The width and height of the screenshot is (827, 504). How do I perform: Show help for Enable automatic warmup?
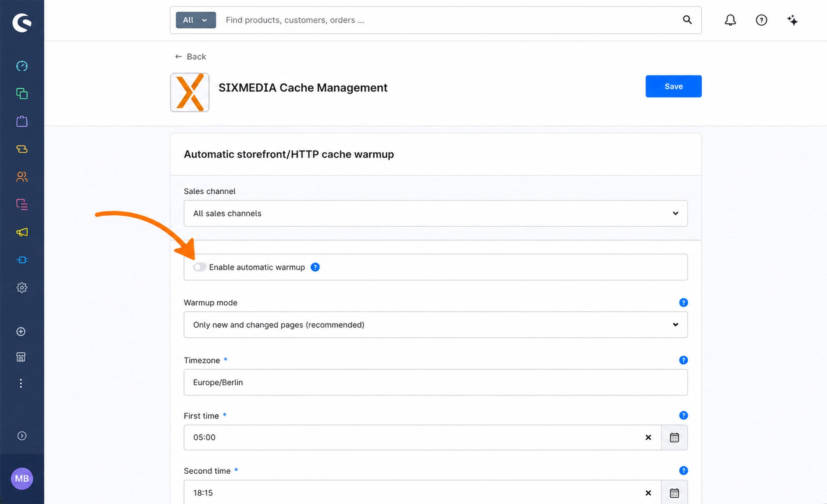(x=315, y=267)
